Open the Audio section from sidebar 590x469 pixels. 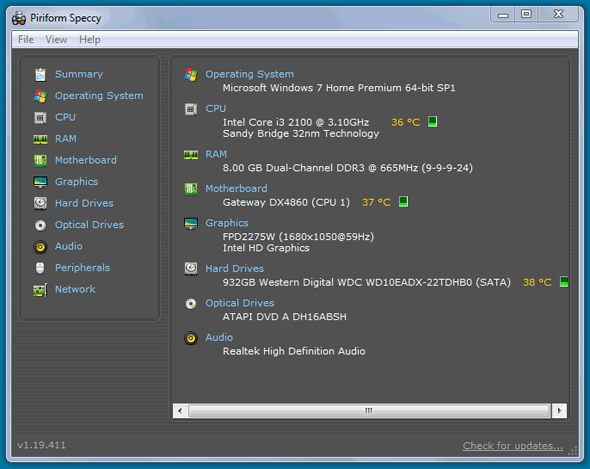tap(68, 246)
